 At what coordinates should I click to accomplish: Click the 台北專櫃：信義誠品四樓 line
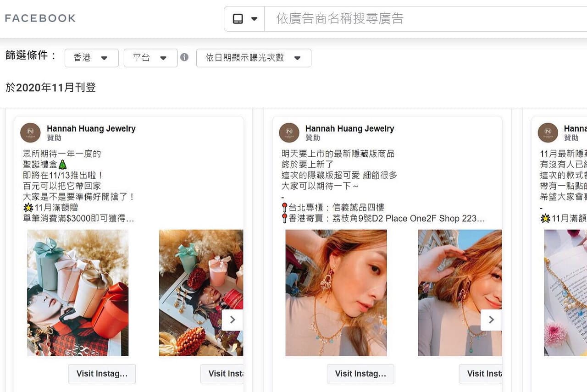pyautogui.click(x=333, y=208)
